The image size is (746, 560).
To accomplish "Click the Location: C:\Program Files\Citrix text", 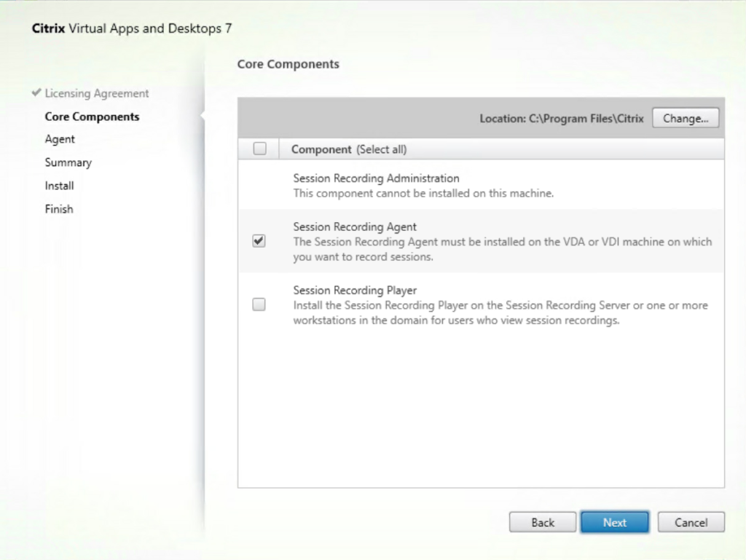I will pos(562,119).
